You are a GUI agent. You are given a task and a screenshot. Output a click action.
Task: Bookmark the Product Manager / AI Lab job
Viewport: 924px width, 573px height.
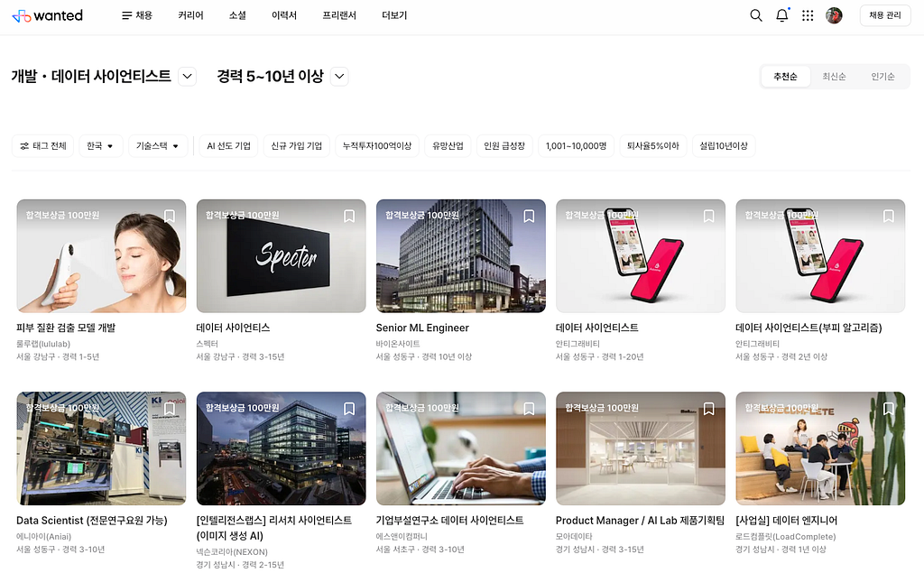(x=709, y=409)
